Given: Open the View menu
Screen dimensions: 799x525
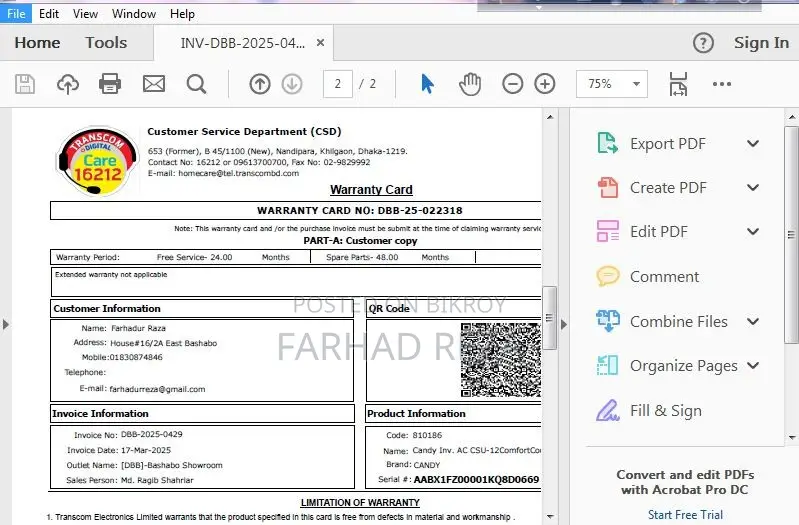Looking at the screenshot, I should click(85, 14).
